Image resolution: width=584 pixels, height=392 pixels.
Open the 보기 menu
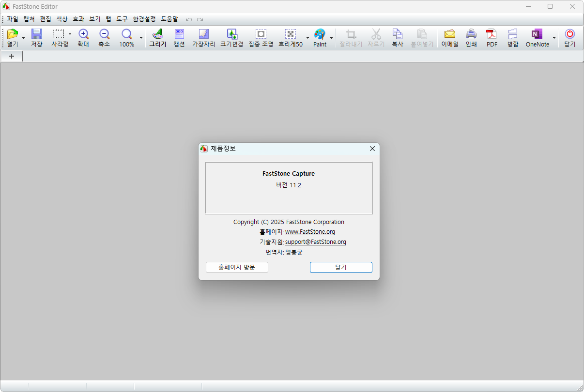point(95,19)
